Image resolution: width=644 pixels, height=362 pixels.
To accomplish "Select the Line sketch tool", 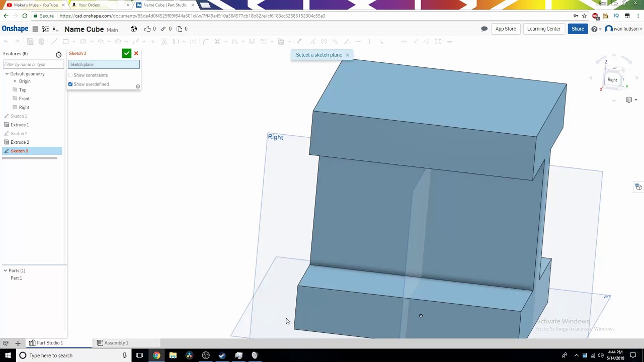I will [54, 42].
